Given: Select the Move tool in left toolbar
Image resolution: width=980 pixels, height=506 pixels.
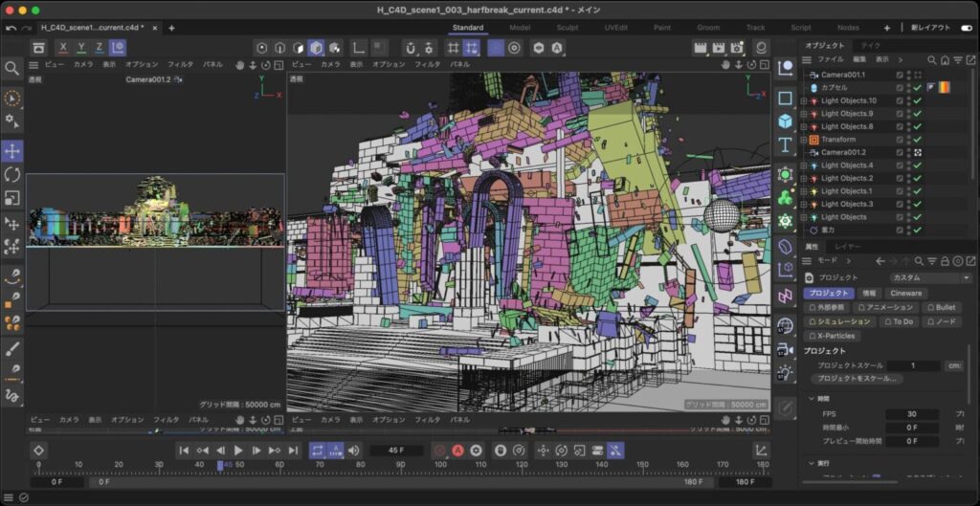Looking at the screenshot, I should (12, 151).
